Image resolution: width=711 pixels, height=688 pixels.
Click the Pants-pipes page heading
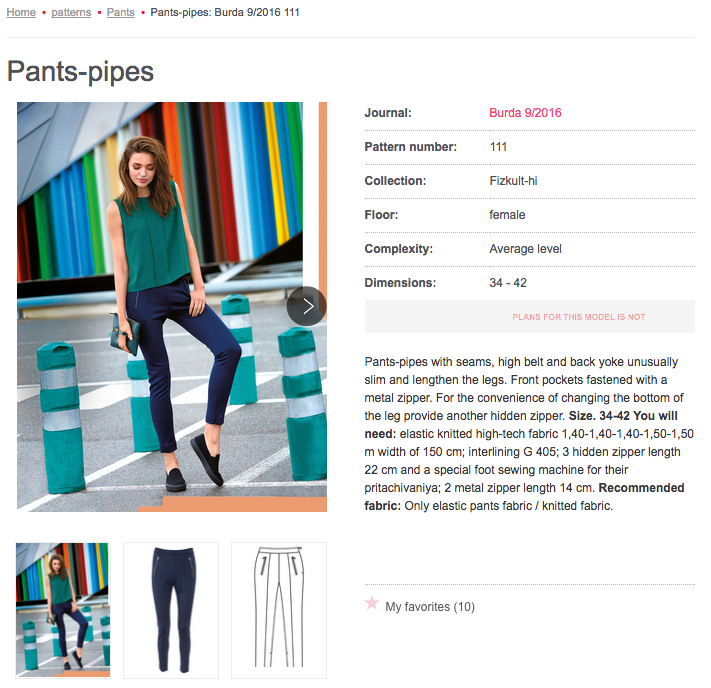point(81,72)
